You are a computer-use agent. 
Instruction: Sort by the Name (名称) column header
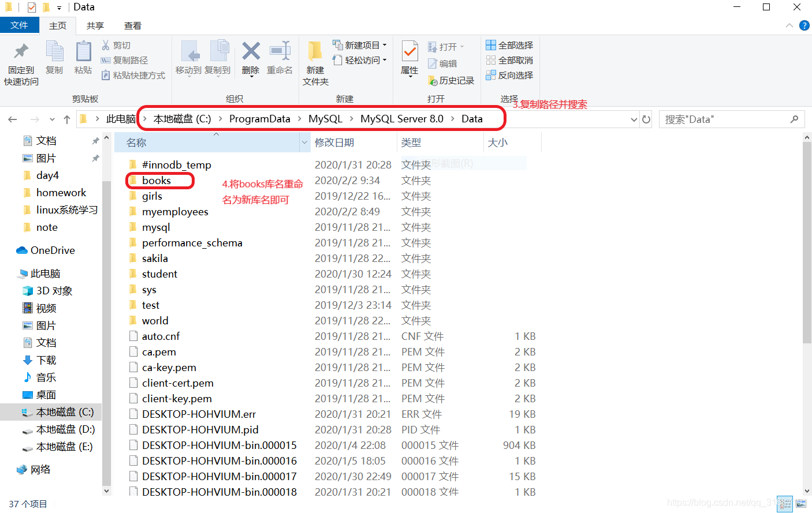point(207,143)
